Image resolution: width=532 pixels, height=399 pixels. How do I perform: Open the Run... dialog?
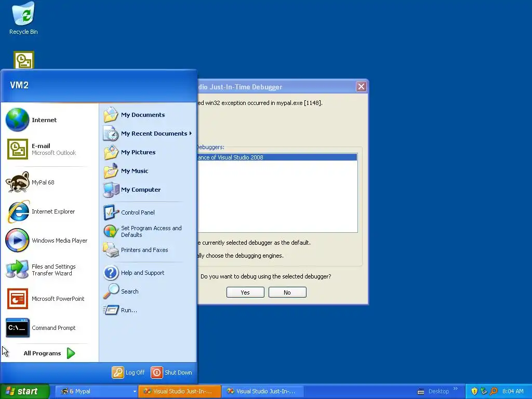coord(120,310)
